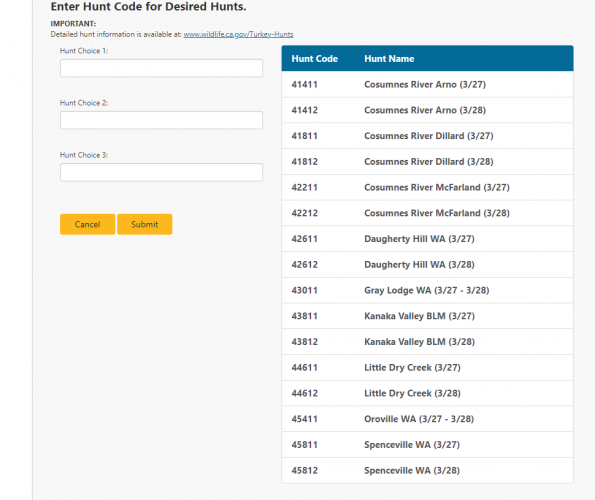Select the row for hunt code 41411
This screenshot has height=500, width=595.
pos(427,84)
